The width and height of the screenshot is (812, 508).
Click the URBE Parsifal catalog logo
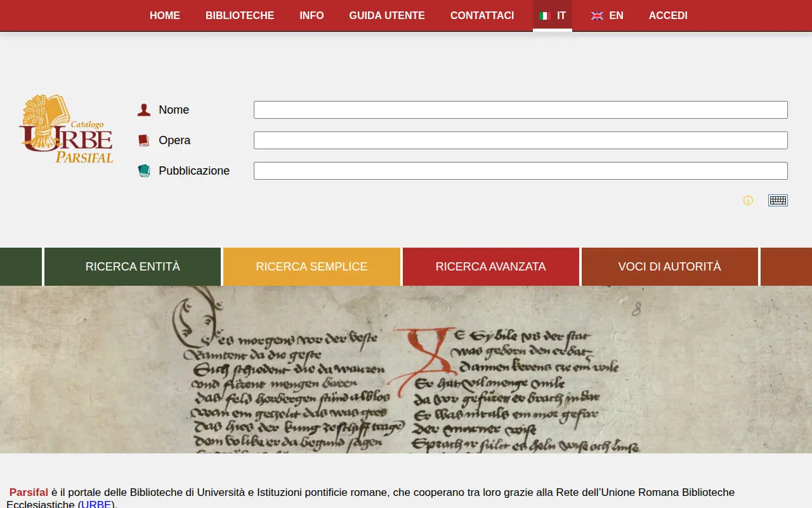point(66,129)
